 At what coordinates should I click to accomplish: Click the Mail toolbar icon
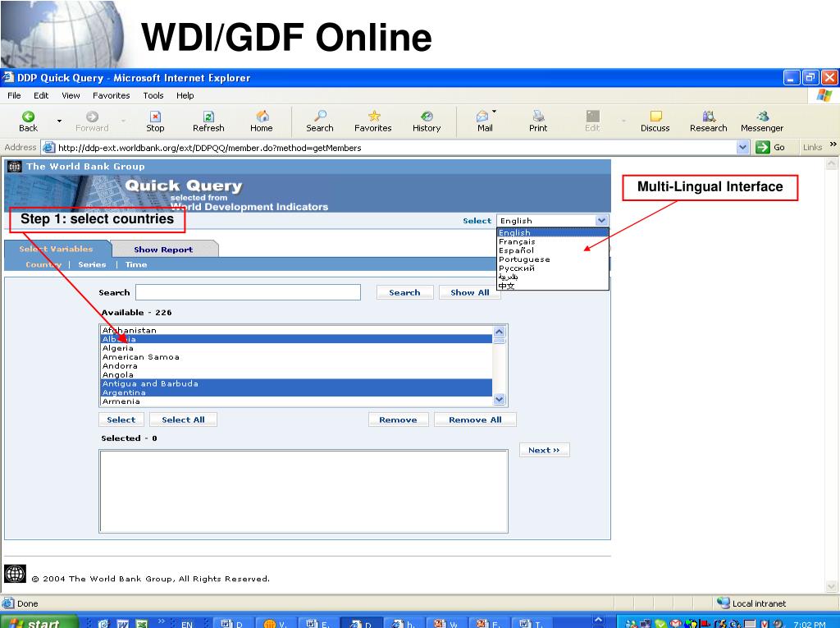[482, 116]
